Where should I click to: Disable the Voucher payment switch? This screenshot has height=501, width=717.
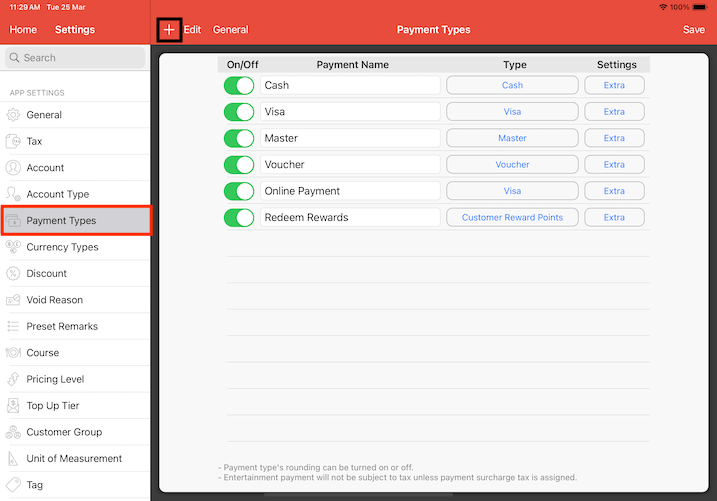[x=239, y=165]
